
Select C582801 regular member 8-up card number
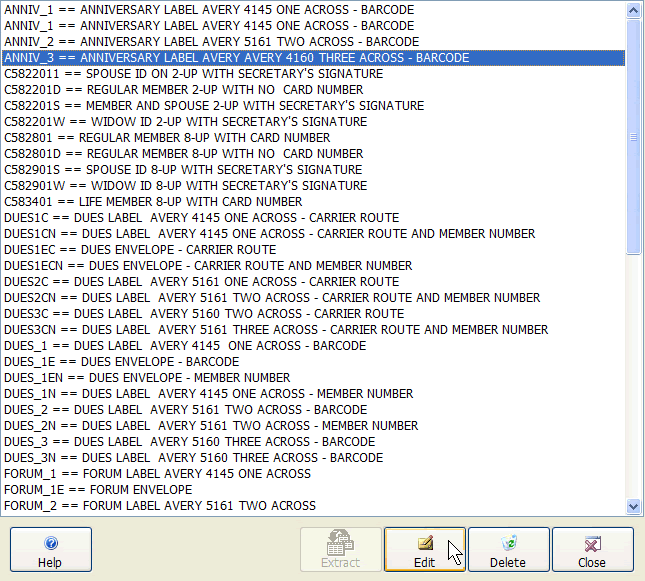[x=167, y=138]
